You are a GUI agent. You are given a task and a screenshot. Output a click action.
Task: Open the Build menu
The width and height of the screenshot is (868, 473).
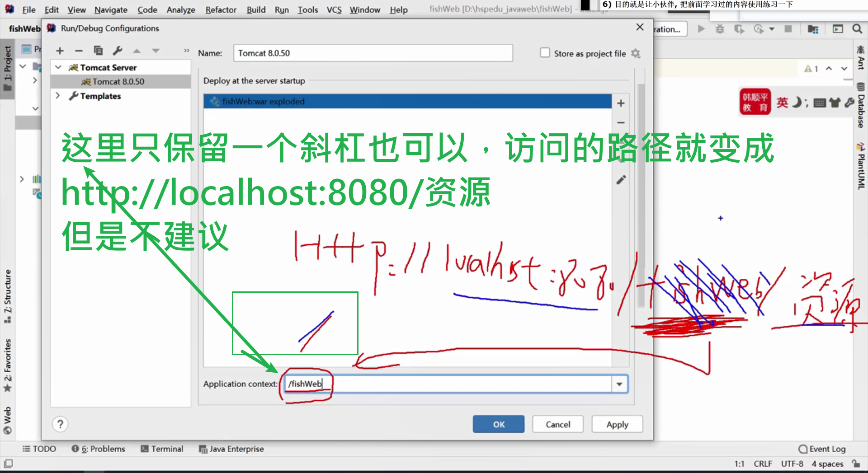(x=256, y=9)
